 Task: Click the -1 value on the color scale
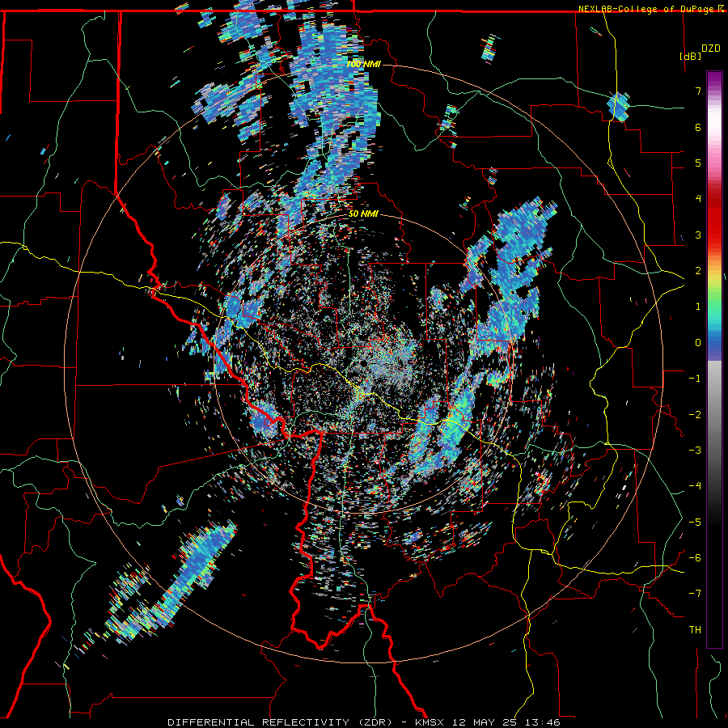click(x=695, y=379)
